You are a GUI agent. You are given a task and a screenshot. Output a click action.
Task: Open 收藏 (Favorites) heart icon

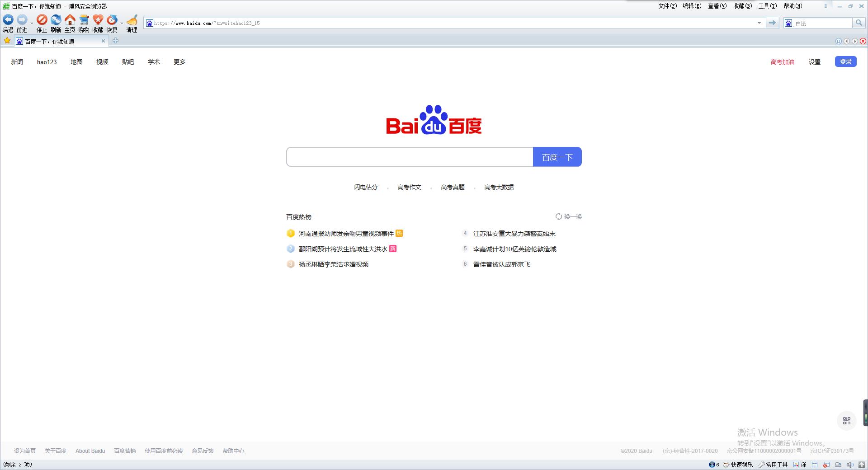tap(98, 20)
